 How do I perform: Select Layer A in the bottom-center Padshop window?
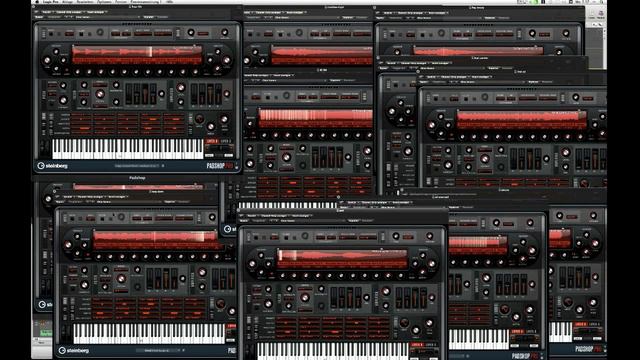417,344
